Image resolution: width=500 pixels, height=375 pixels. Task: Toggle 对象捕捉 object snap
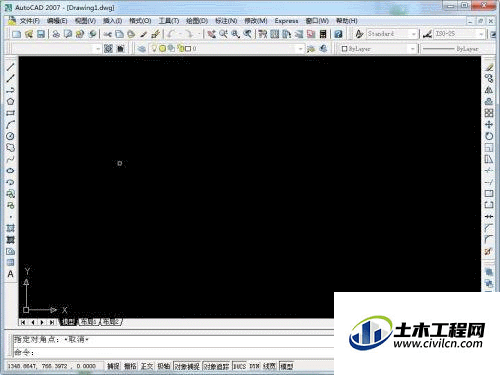(x=187, y=366)
